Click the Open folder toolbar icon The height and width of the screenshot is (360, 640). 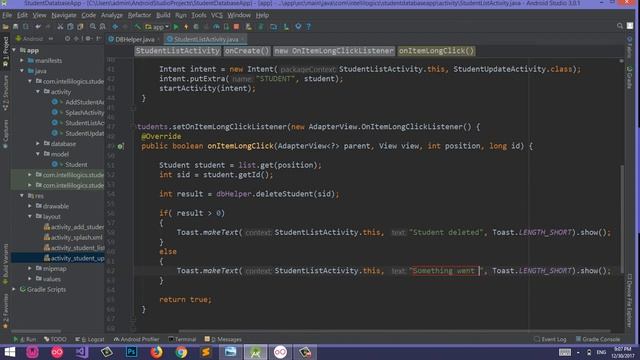5,27
